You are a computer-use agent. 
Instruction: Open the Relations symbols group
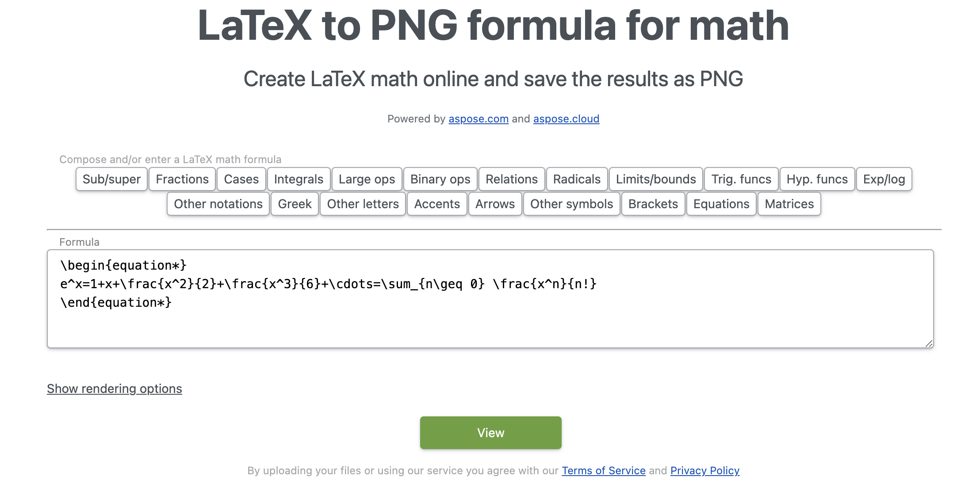pyautogui.click(x=511, y=179)
